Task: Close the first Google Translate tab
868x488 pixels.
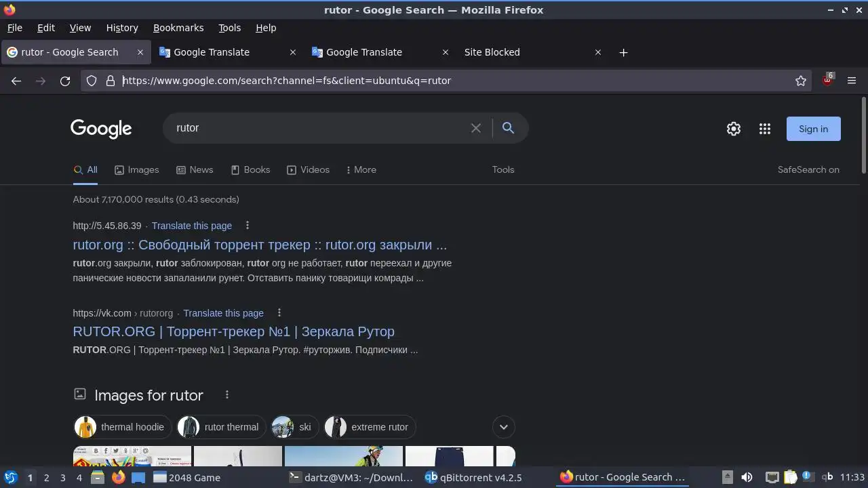Action: pyautogui.click(x=293, y=52)
